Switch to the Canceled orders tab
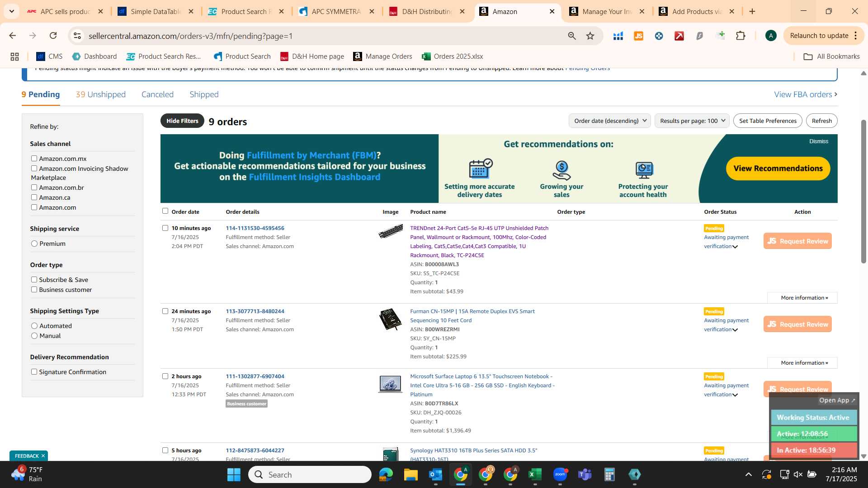 click(157, 94)
